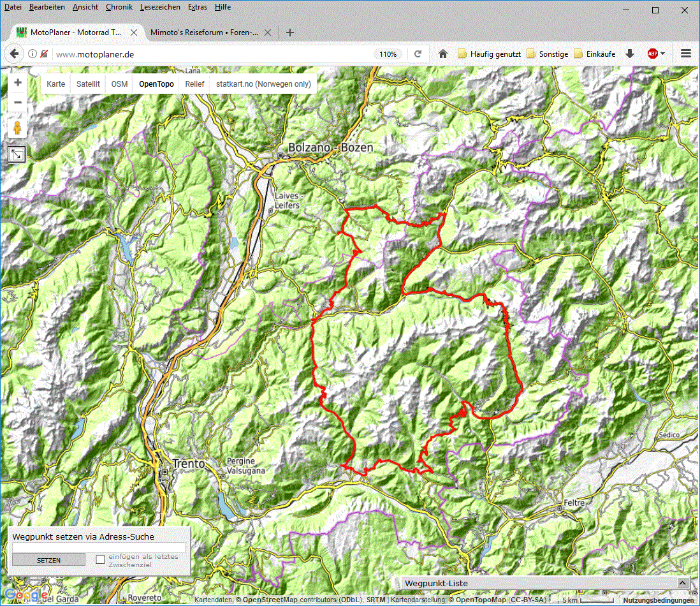Open the Einkäufe bookmarks folder
700x606 pixels.
pyautogui.click(x=595, y=54)
